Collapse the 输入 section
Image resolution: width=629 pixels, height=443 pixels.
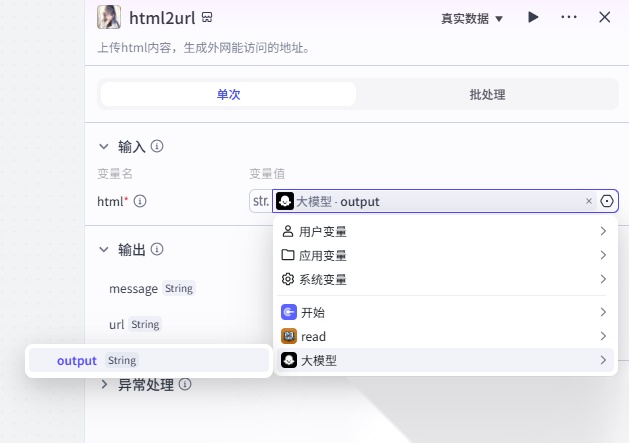coord(104,146)
